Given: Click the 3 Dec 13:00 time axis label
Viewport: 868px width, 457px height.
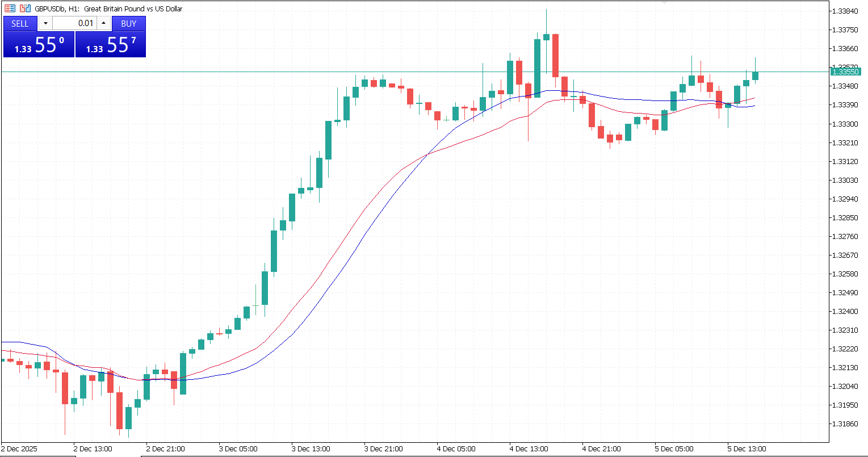Looking at the screenshot, I should [310, 448].
